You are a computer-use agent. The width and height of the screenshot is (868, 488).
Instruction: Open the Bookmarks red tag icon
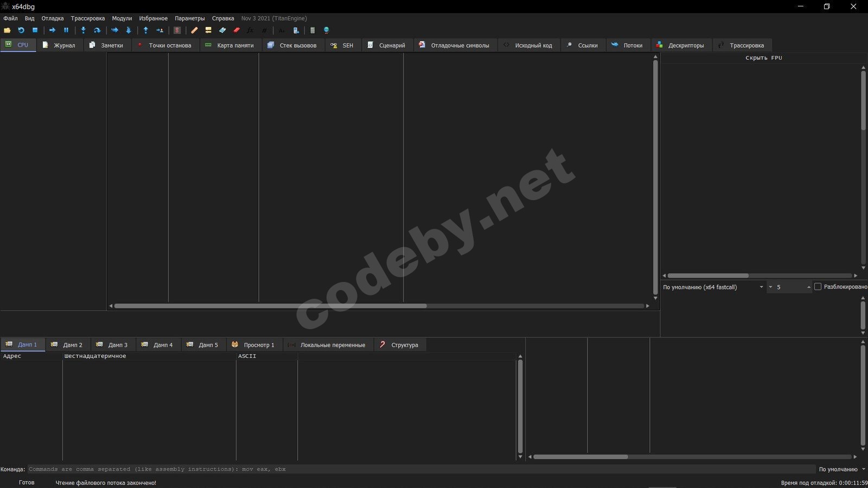[237, 30]
